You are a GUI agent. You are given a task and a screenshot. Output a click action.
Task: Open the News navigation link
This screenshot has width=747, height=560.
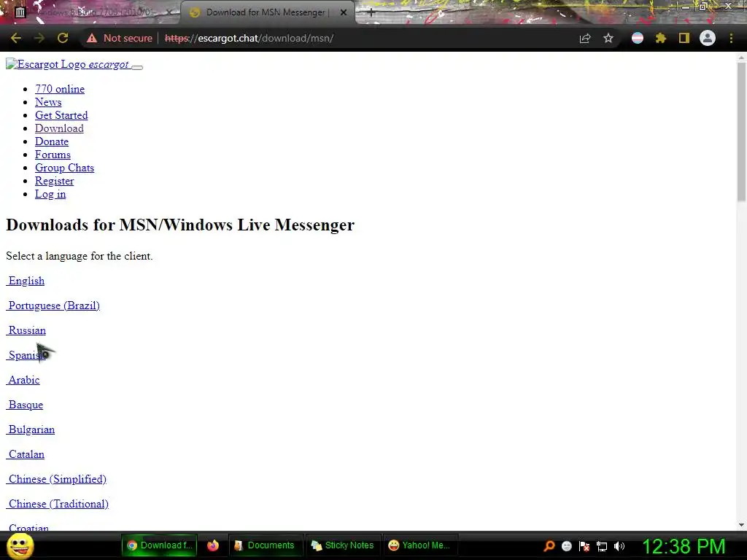pos(48,102)
